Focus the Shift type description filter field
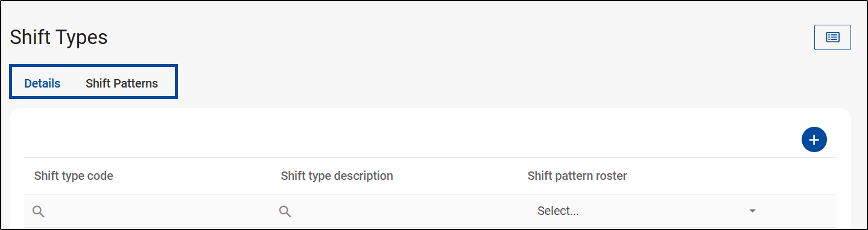Image resolution: width=868 pixels, height=230 pixels. [x=394, y=211]
